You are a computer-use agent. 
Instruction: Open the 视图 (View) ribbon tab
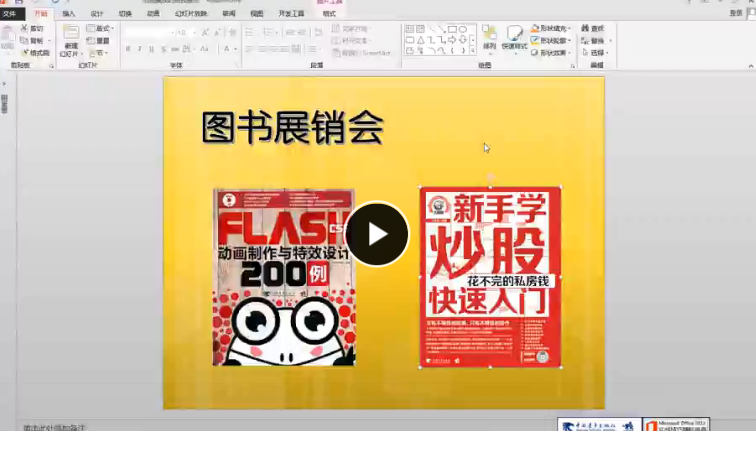tap(257, 13)
